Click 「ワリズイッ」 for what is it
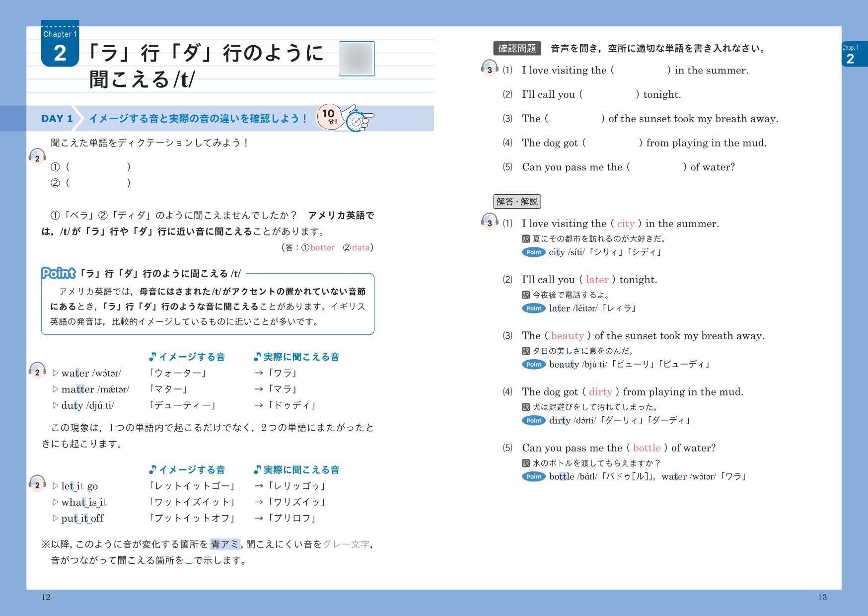 click(x=296, y=502)
